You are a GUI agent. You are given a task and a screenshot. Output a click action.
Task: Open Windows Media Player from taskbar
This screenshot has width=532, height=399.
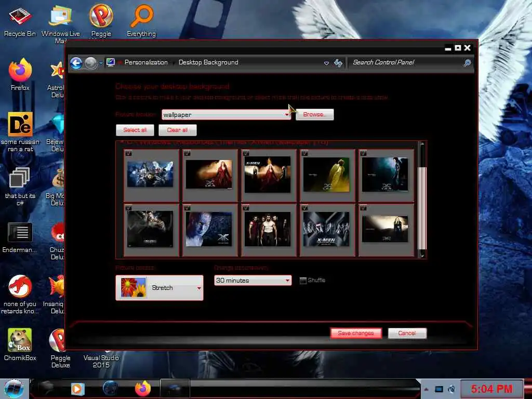pyautogui.click(x=77, y=389)
